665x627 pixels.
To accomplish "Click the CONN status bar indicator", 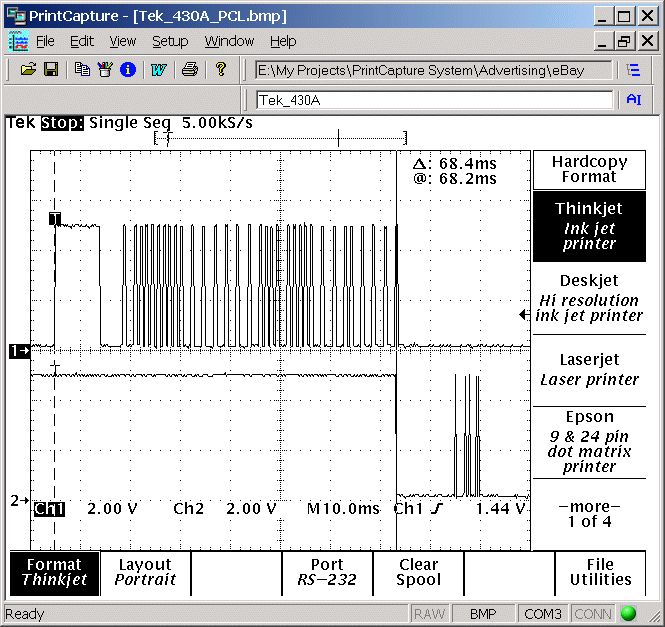I will coord(593,614).
